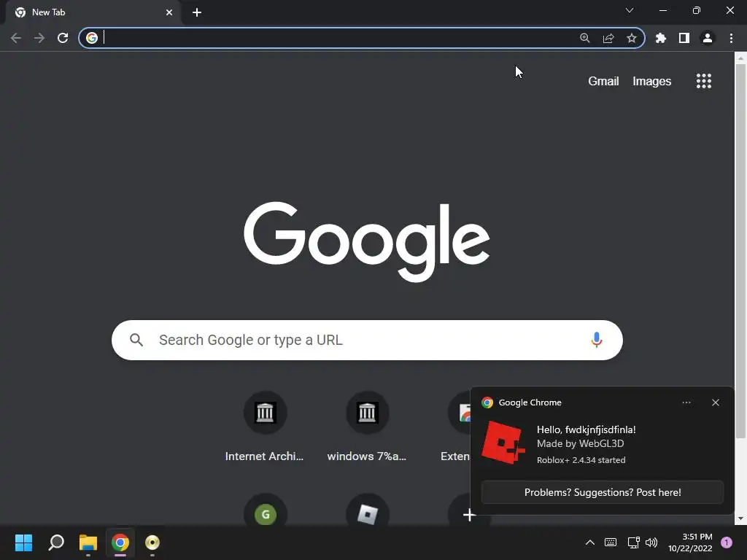This screenshot has height=560, width=747.
Task: Click the Search Google or type a URL box
Action: (367, 340)
